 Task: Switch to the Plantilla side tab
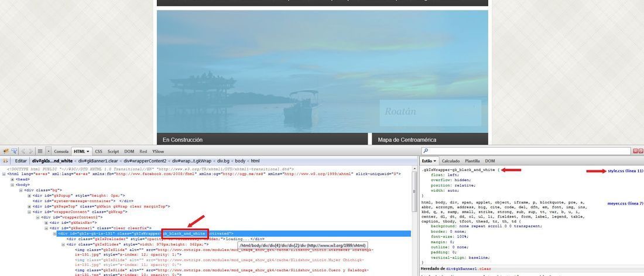point(472,161)
